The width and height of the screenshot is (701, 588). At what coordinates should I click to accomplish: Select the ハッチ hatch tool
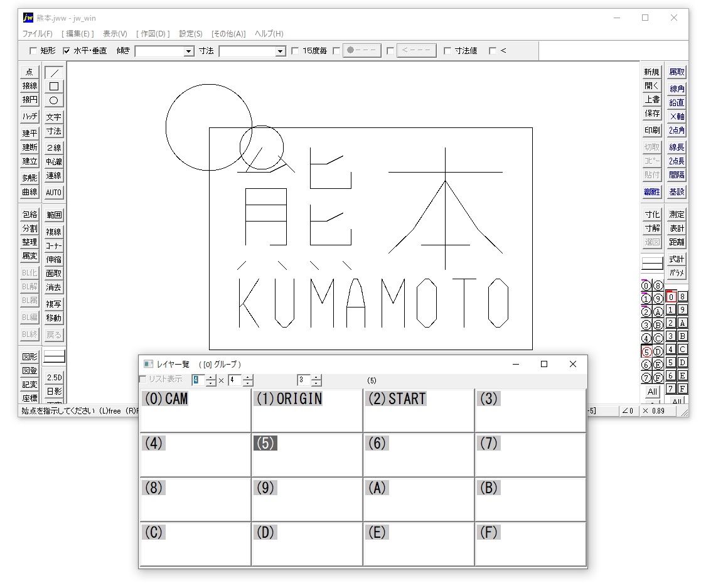pos(29,117)
